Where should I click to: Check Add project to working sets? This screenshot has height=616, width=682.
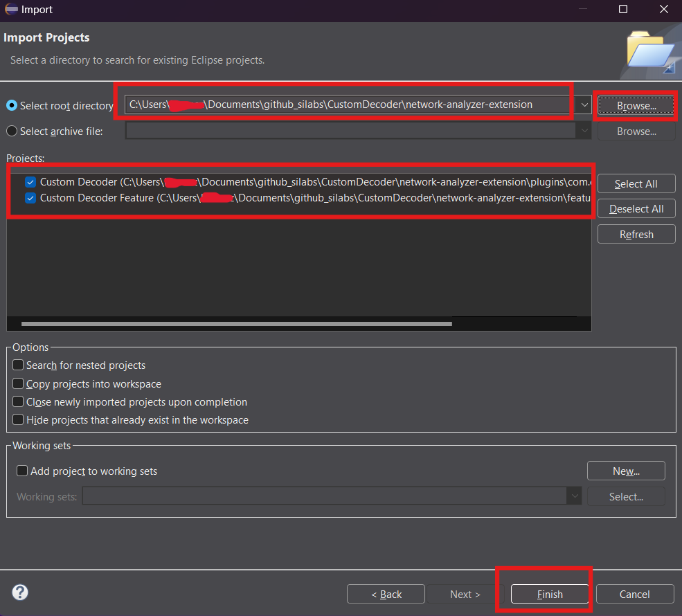click(21, 471)
